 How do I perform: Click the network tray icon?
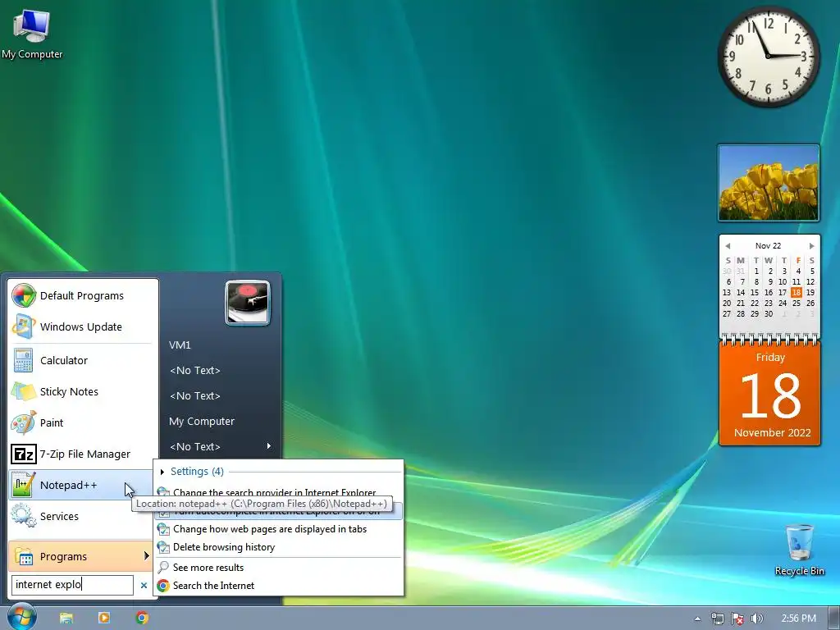(x=717, y=619)
